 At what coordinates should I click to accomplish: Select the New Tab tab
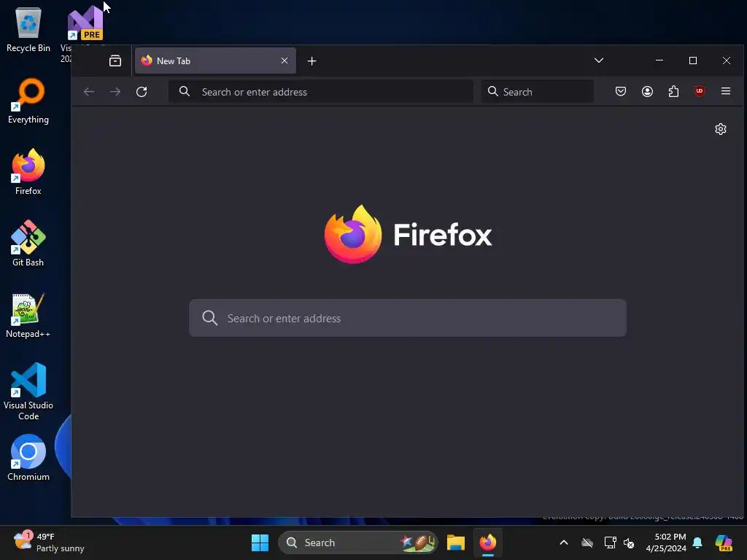[215, 61]
